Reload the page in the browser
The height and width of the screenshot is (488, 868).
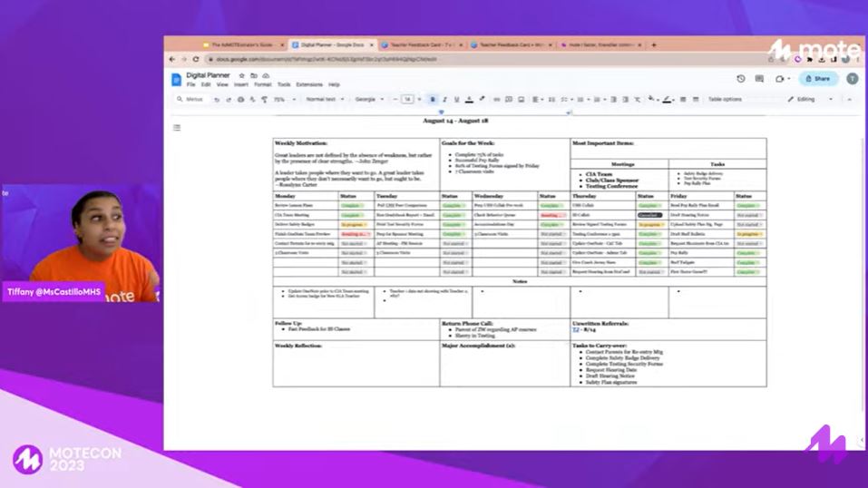196,59
